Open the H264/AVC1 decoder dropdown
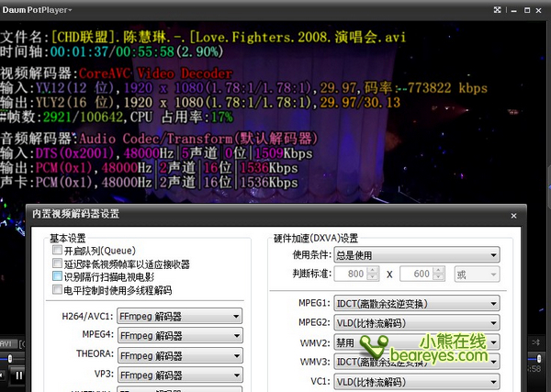551x392 pixels. pos(180,316)
